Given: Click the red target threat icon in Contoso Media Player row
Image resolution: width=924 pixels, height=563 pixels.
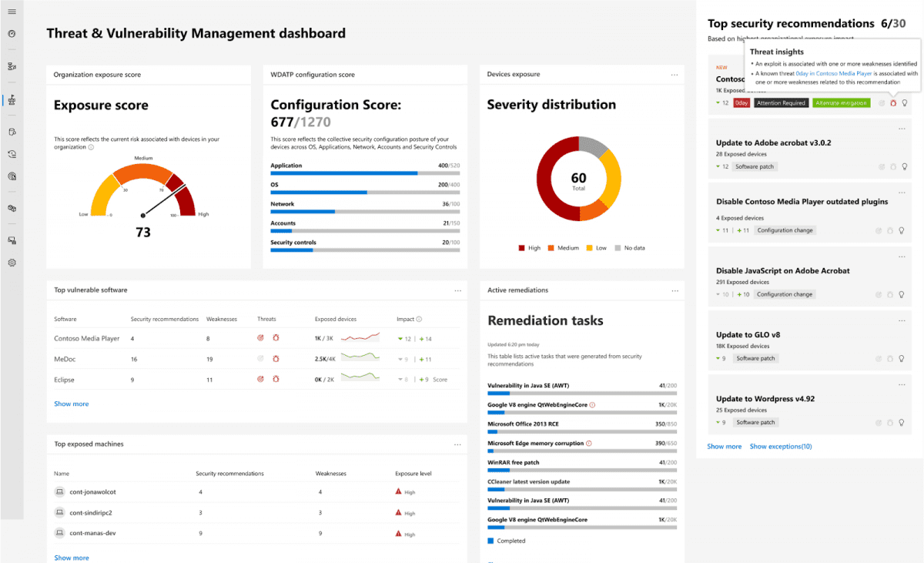Looking at the screenshot, I should [261, 337].
